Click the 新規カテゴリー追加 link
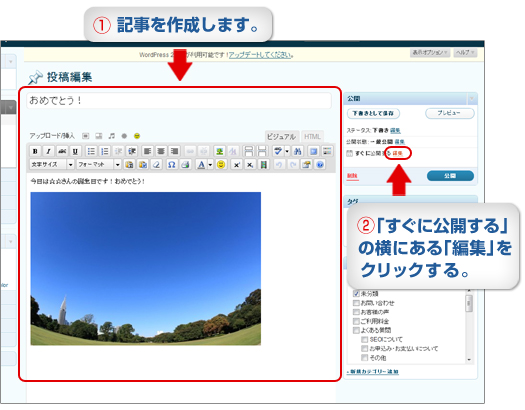Viewport: 525px width, 410px height. click(x=373, y=372)
